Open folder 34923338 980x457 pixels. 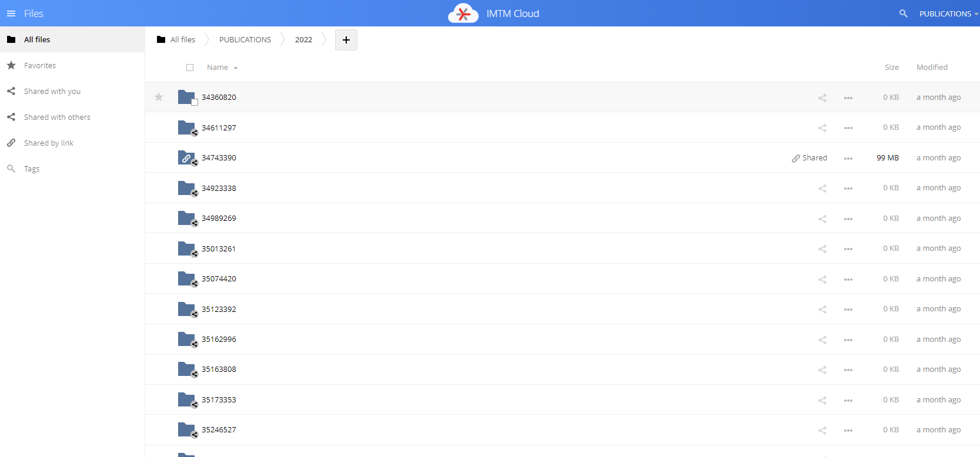click(x=219, y=189)
